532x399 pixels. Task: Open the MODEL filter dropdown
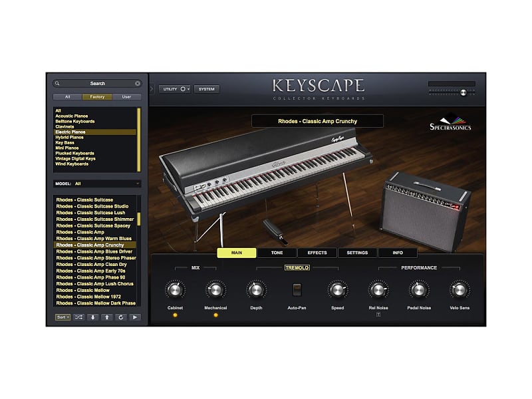(x=97, y=184)
